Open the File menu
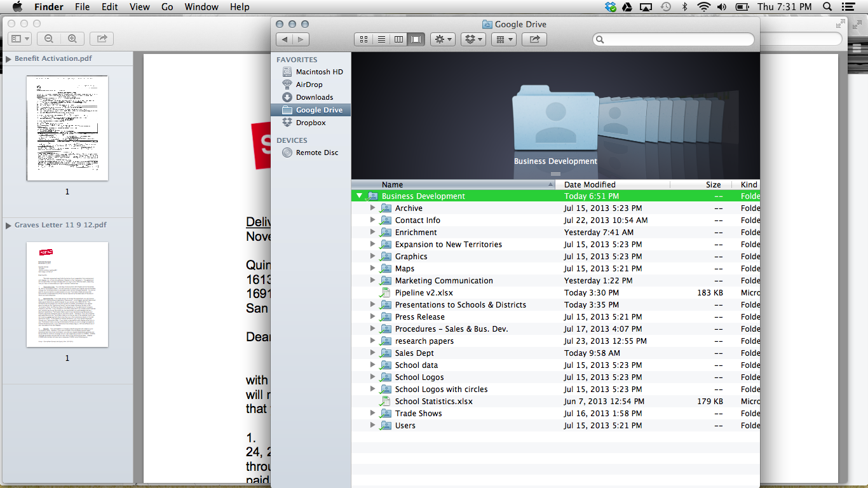 point(82,7)
